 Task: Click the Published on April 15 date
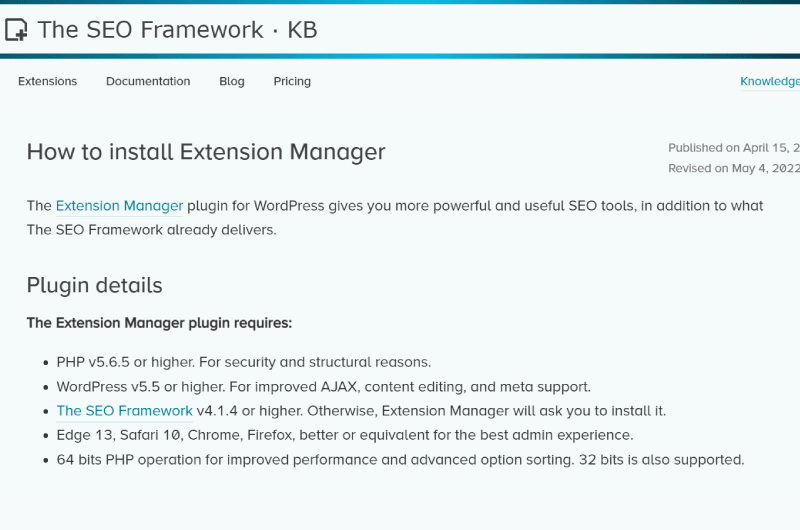(734, 148)
